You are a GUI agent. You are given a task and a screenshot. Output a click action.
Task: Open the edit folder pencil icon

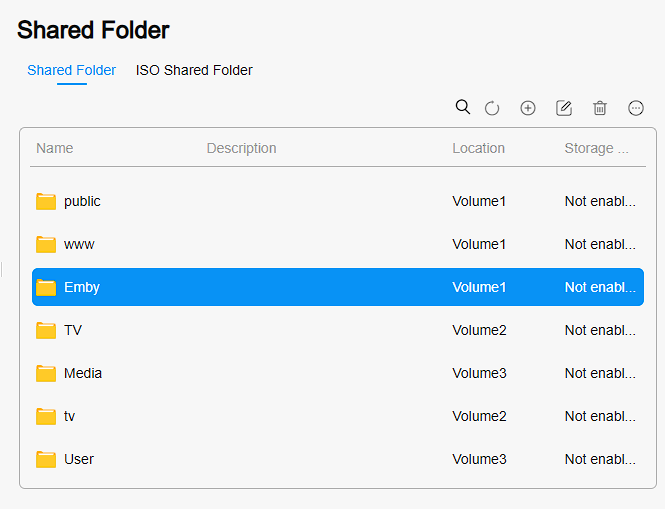point(564,108)
